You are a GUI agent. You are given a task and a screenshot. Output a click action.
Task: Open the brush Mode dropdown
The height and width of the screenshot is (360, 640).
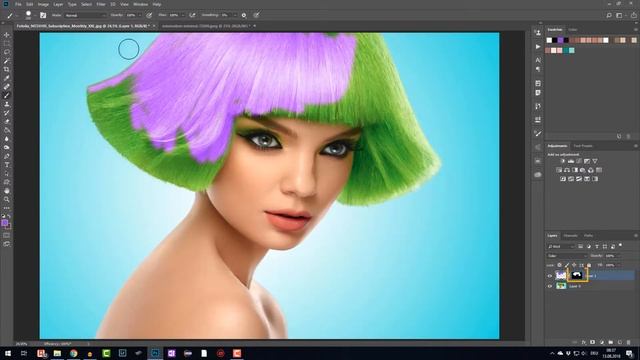click(x=85, y=15)
